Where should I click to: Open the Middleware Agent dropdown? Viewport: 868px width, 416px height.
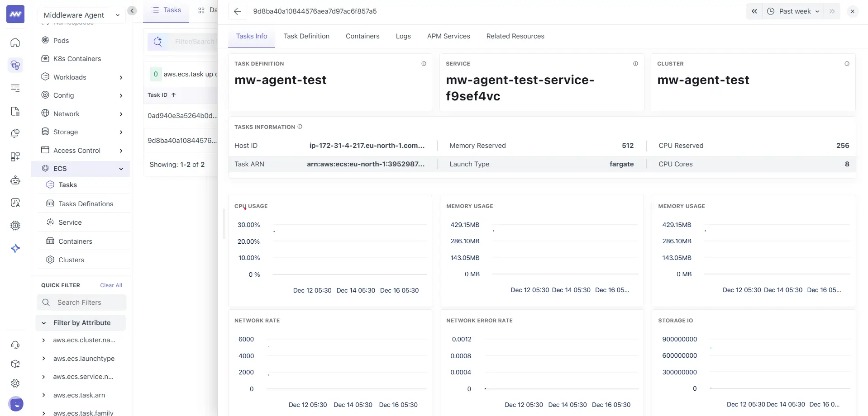tap(81, 15)
